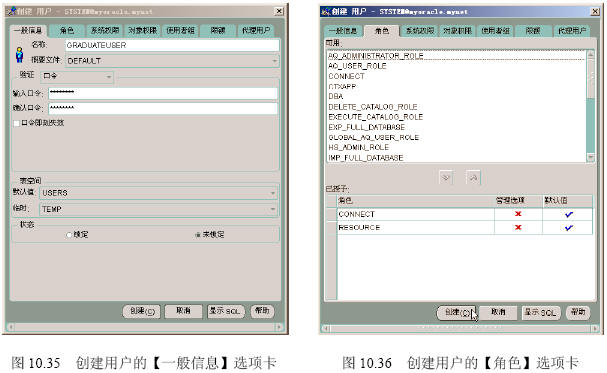Click 取消 button in left window
Screen dimensions: 607x373
183,311
